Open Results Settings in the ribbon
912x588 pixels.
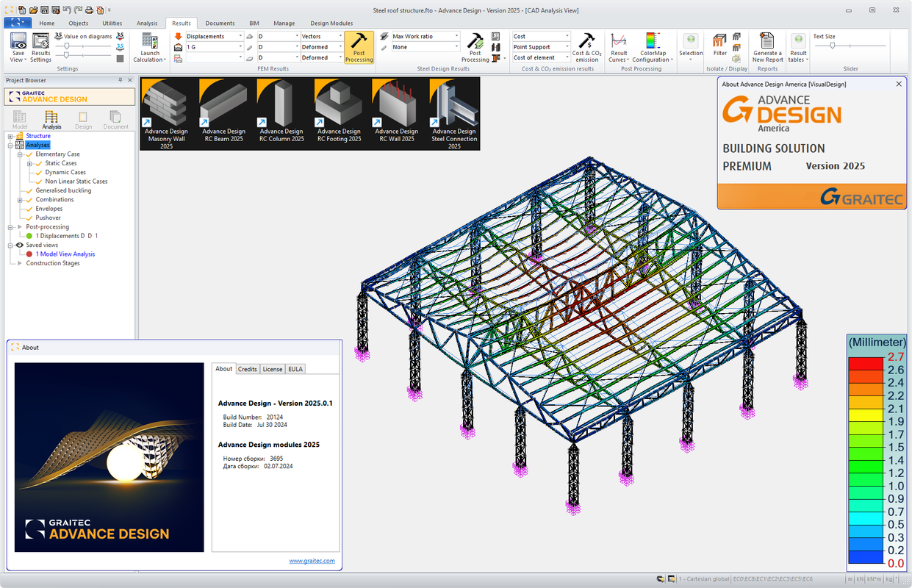tap(40, 47)
